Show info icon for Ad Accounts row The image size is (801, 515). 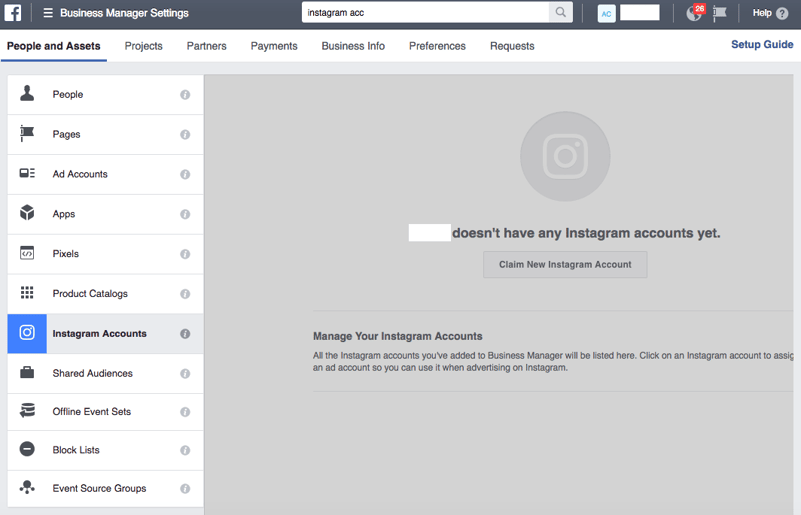click(185, 174)
